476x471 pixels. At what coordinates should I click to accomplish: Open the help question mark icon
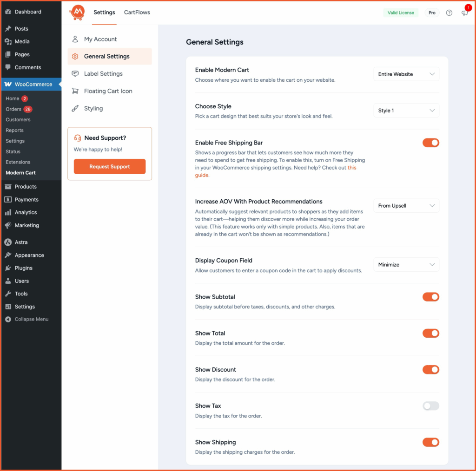[449, 13]
